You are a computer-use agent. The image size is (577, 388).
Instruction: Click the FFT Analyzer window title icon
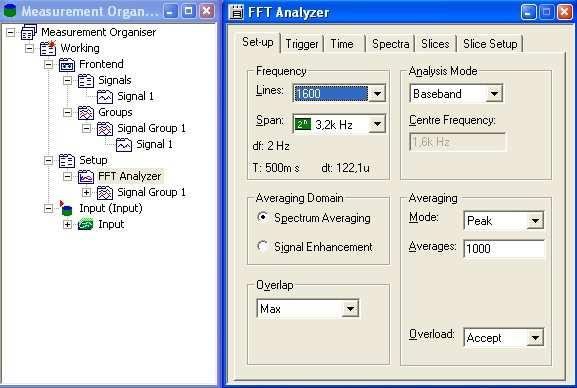[x=236, y=12]
